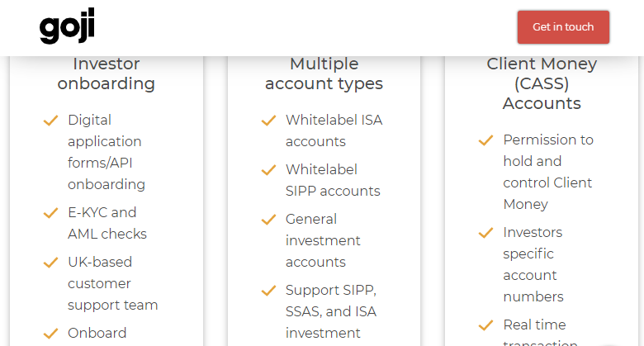Click checkmark beside the Onboard item
The height and width of the screenshot is (346, 644).
click(51, 334)
